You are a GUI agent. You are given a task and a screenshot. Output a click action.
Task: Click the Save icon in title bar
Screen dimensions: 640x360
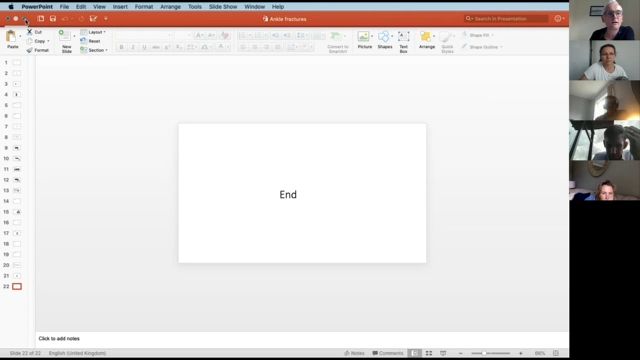tap(53, 19)
